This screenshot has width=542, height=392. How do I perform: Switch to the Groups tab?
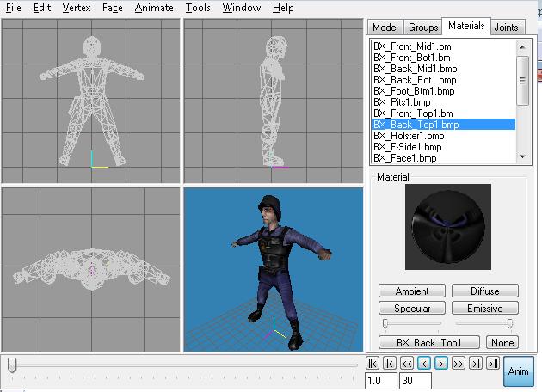coord(423,28)
